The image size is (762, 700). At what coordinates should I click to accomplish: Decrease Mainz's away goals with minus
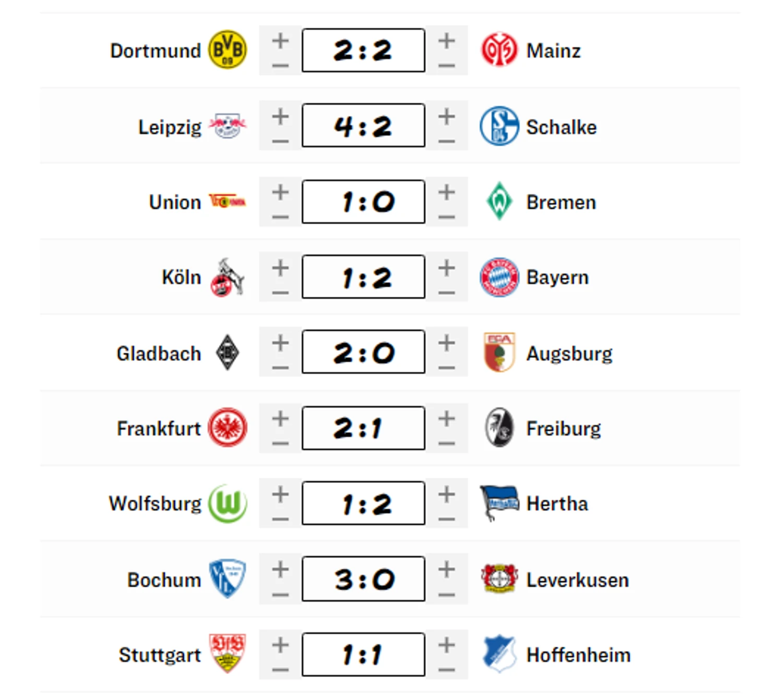(447, 66)
